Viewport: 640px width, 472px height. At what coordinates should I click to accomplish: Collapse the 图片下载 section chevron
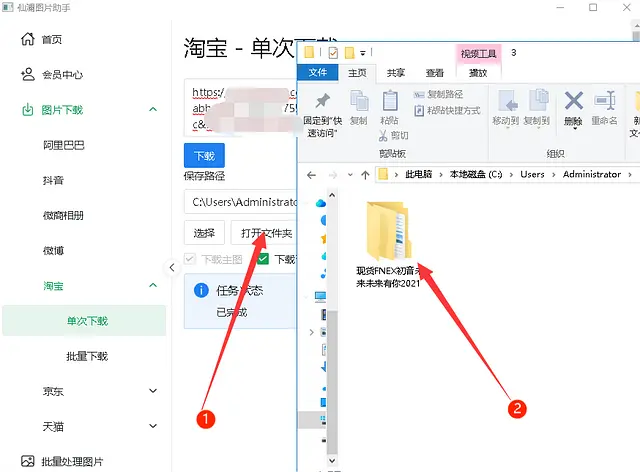tap(153, 109)
